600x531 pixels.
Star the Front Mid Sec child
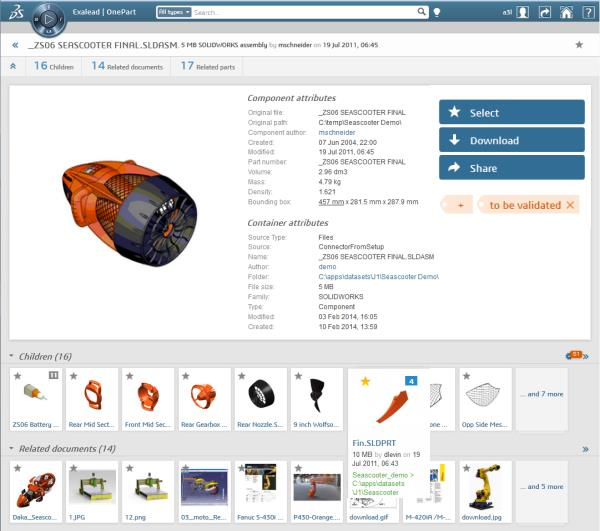click(x=130, y=376)
